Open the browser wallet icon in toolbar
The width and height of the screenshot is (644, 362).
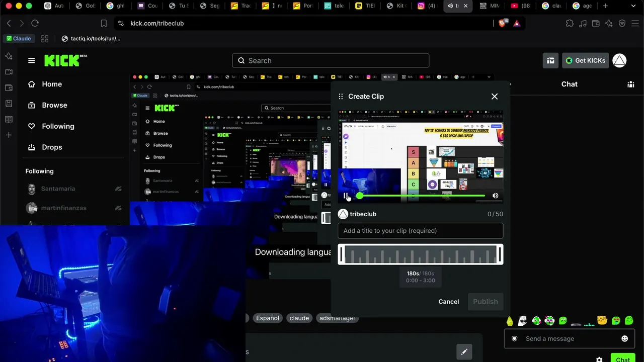pyautogui.click(x=596, y=23)
